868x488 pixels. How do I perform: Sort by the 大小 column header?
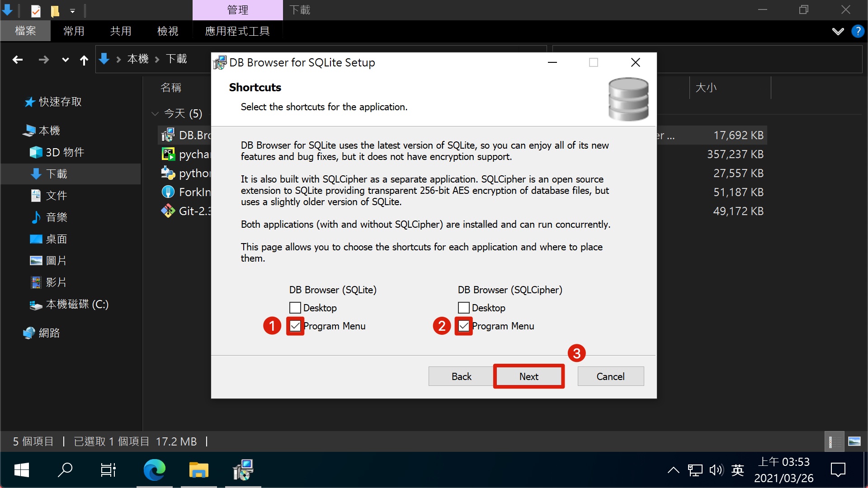[x=706, y=88]
